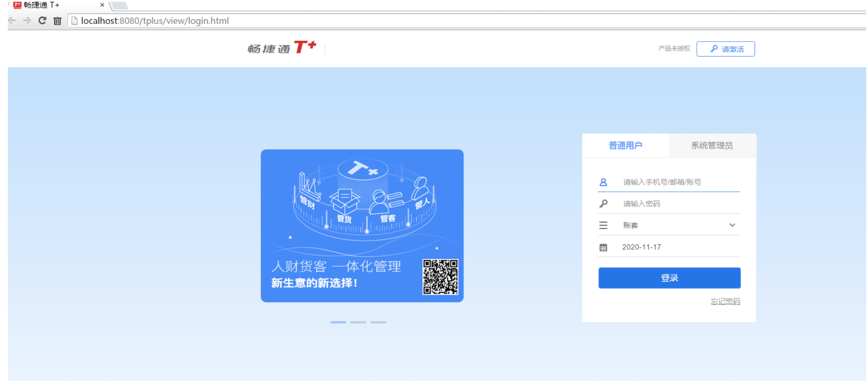Focus the phone/email/account input field
Viewport: 868px width, 381px height.
[x=669, y=182]
